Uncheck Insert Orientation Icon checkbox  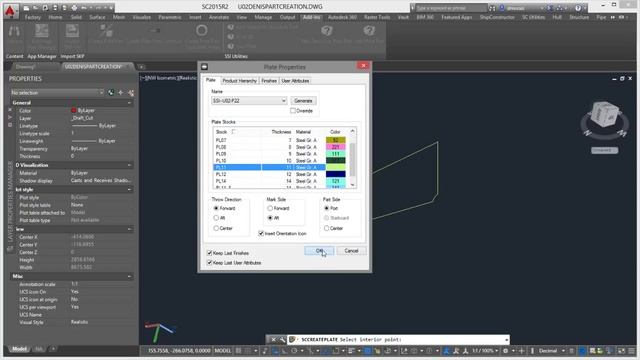261,233
